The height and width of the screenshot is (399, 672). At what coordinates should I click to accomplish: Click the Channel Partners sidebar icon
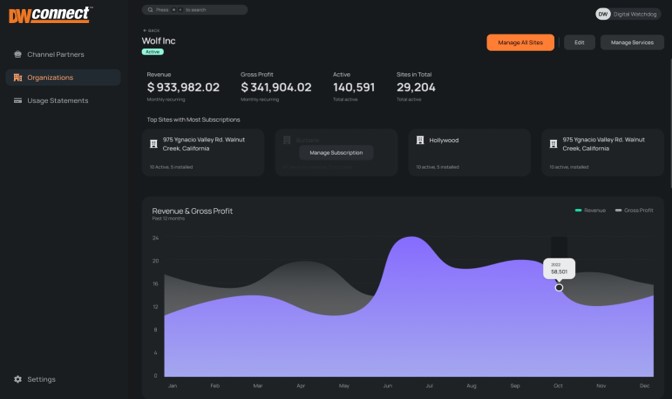coord(18,54)
